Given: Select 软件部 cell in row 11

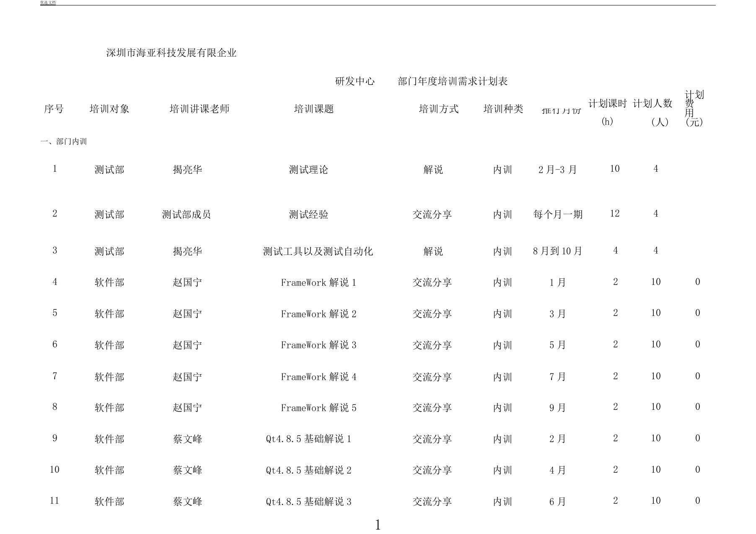Looking at the screenshot, I should coord(109,502).
